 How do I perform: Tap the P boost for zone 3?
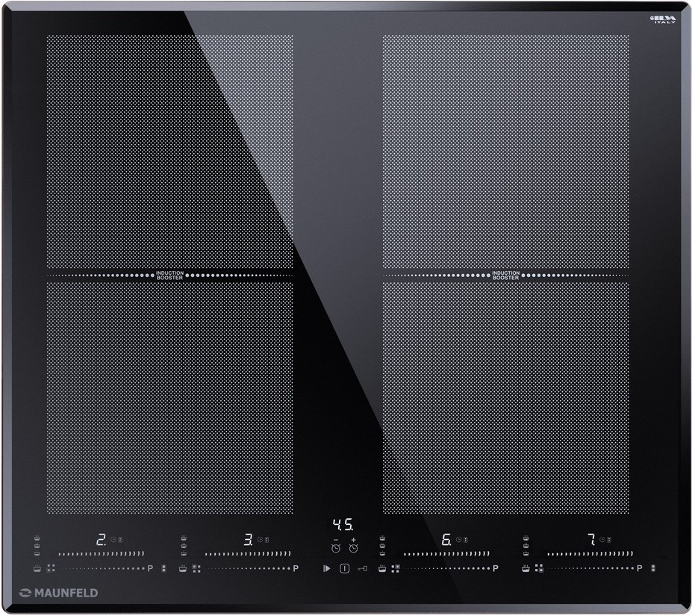[x=296, y=568]
